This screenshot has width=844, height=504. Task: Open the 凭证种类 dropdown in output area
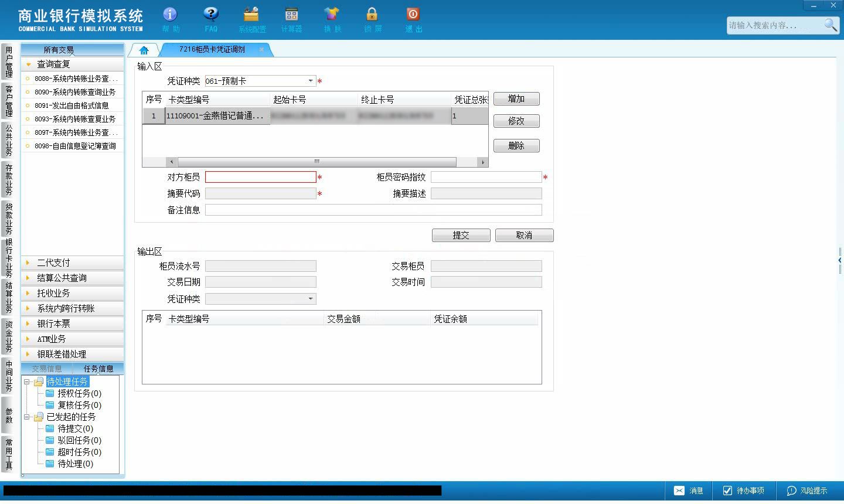tap(311, 299)
